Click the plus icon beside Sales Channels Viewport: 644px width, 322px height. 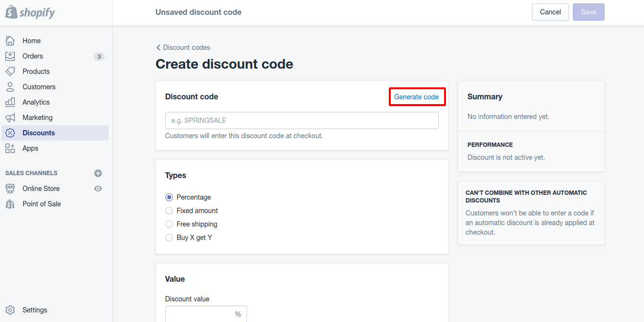click(98, 173)
